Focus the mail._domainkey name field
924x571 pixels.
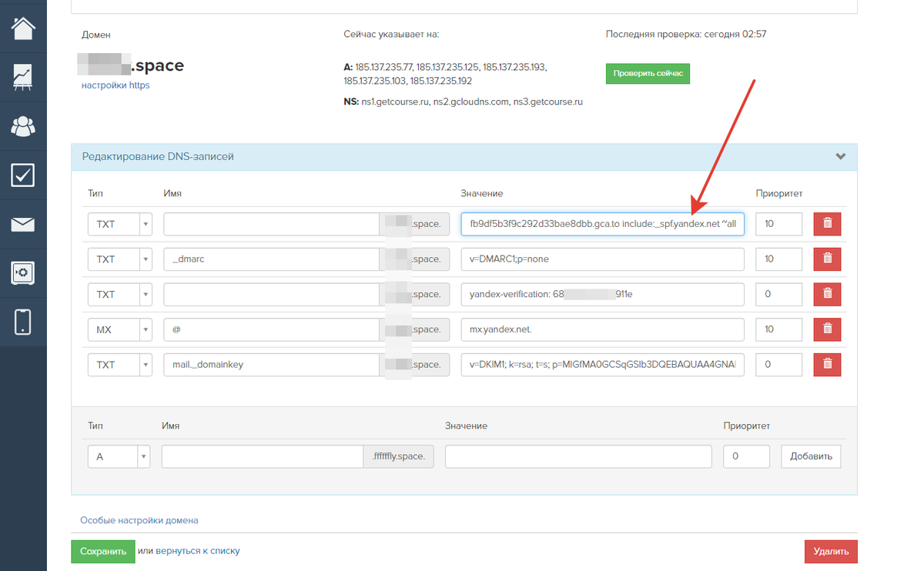[x=271, y=365]
